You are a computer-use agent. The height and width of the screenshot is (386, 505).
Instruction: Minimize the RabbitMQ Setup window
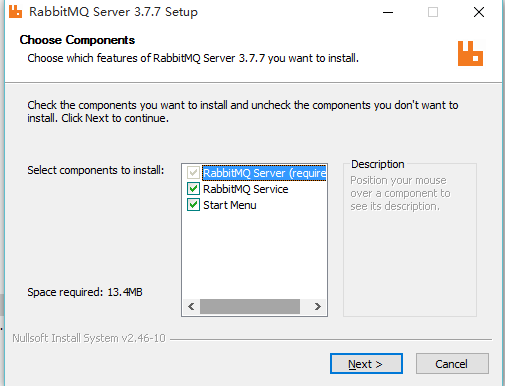[x=388, y=12]
